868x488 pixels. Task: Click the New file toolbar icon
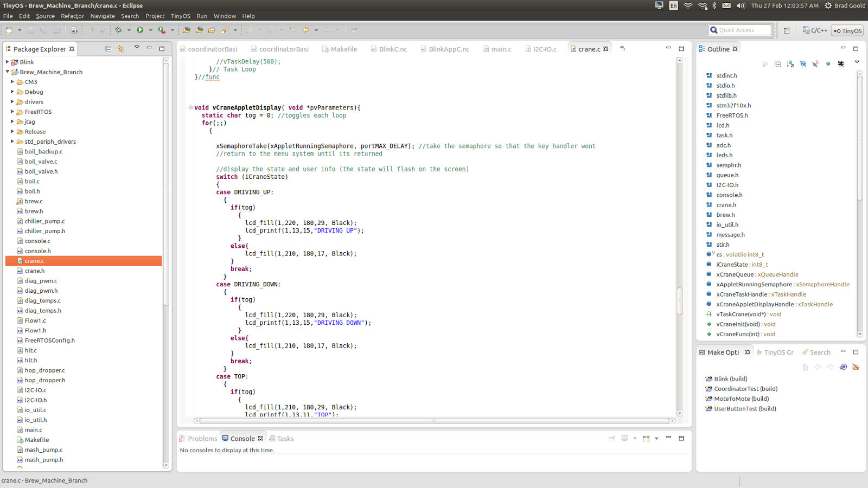tap(9, 30)
